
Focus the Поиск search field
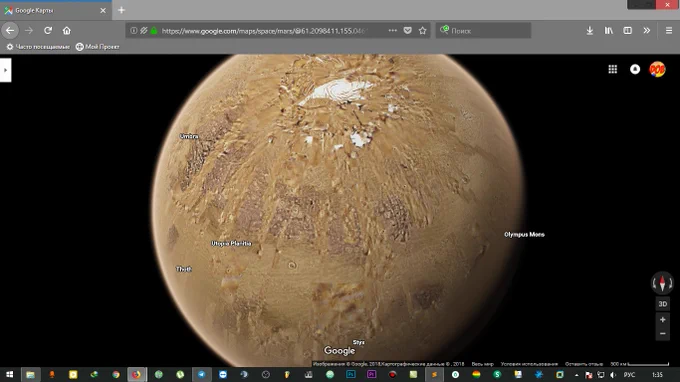[483, 31]
